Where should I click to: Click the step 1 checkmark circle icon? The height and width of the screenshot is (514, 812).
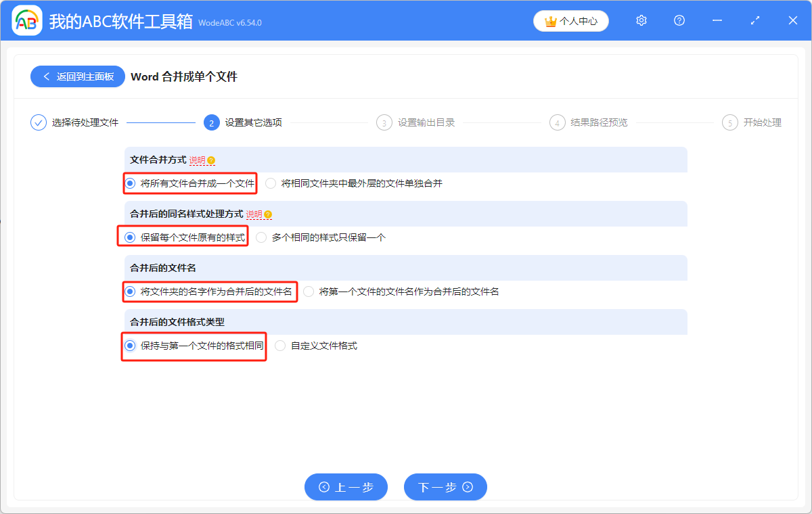(x=39, y=122)
